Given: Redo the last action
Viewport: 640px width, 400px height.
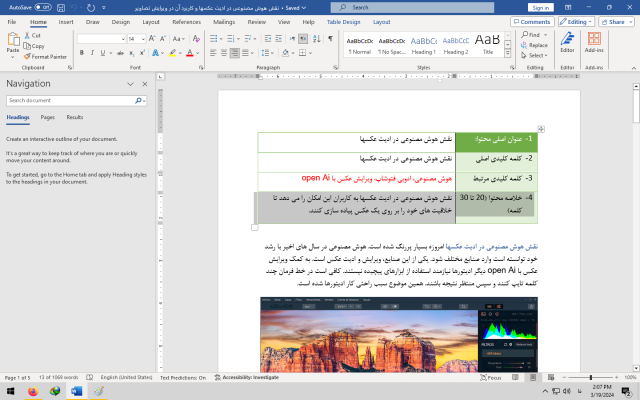Looking at the screenshot, I should coord(91,7).
